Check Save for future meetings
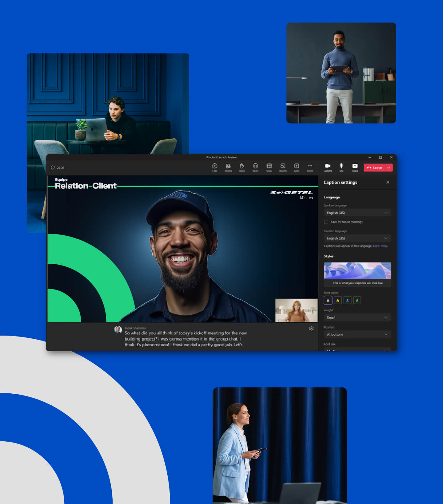The image size is (443, 504). pyautogui.click(x=326, y=222)
